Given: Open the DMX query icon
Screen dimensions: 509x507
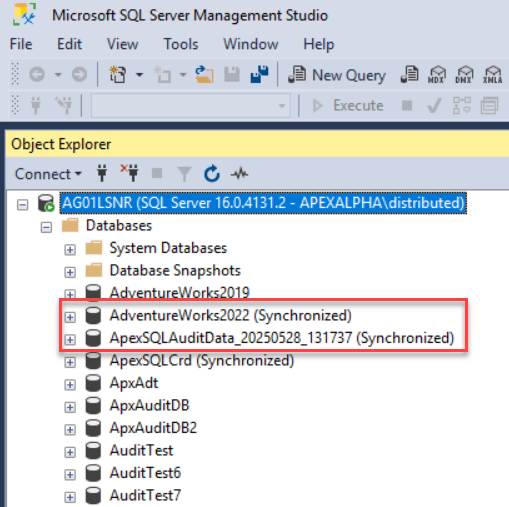Looking at the screenshot, I should (x=464, y=75).
